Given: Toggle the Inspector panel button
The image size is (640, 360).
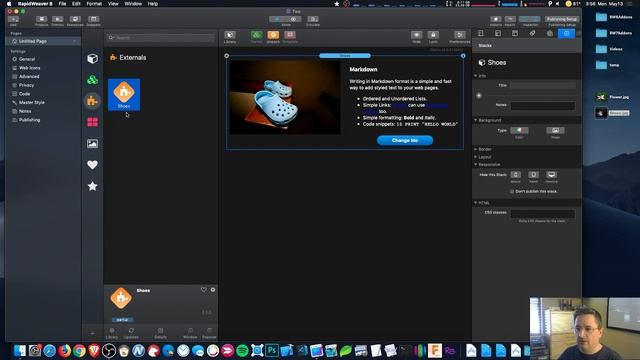Looking at the screenshot, I should tap(529, 19).
